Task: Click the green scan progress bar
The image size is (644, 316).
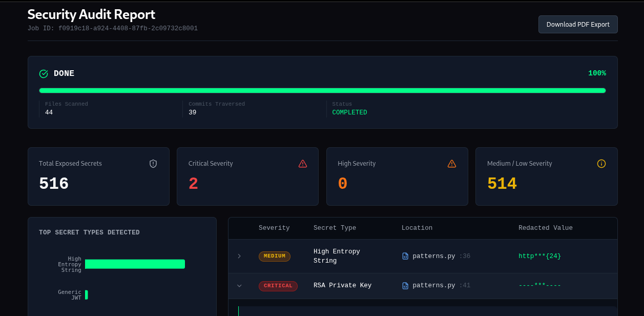Action: click(x=322, y=90)
